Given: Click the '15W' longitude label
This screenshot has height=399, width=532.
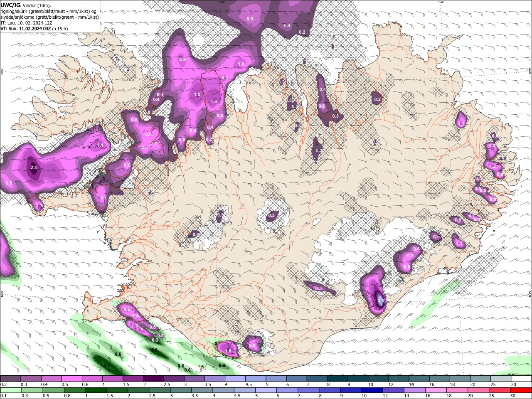Looking at the screenshot, I should point(440,2).
